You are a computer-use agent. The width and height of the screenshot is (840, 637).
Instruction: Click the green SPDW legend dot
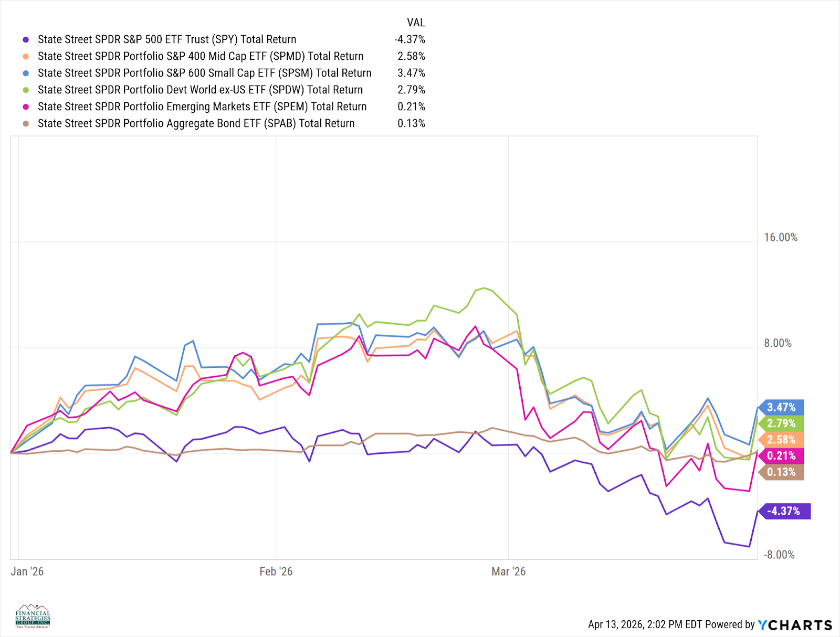(x=26, y=90)
